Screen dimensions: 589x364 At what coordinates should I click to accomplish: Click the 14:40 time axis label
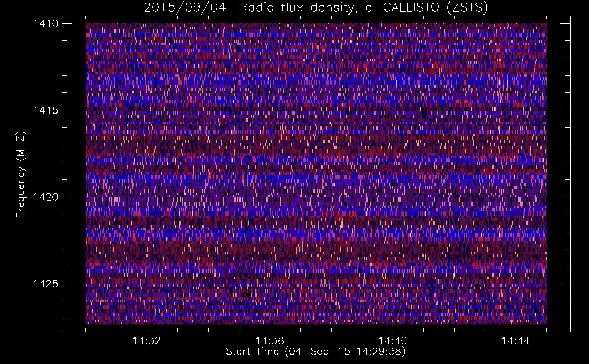click(393, 341)
